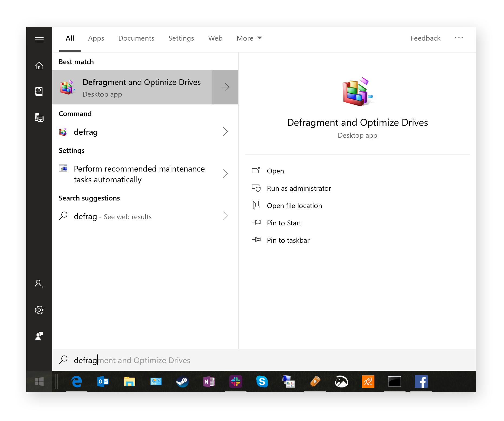Open the devices icon in the sidebar
This screenshot has height=421, width=504.
(x=39, y=117)
